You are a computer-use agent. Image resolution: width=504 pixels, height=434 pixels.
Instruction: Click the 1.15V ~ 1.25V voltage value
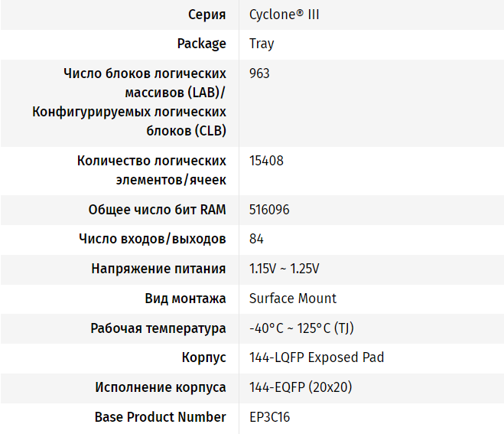pyautogui.click(x=284, y=269)
